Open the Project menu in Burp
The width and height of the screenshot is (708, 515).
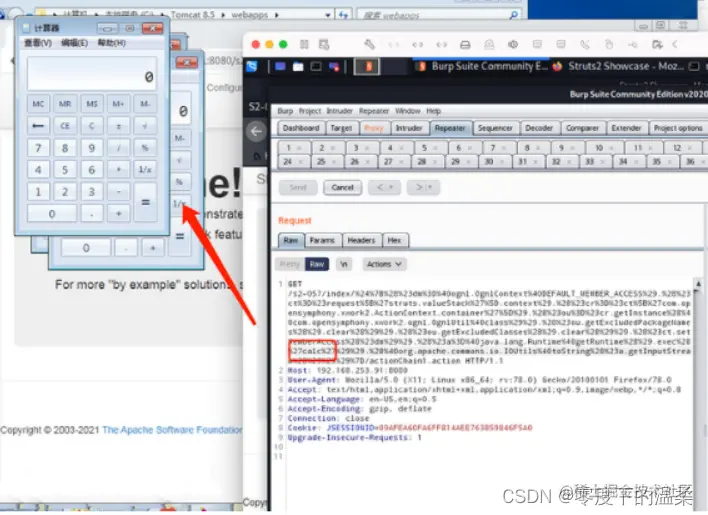coord(310,111)
